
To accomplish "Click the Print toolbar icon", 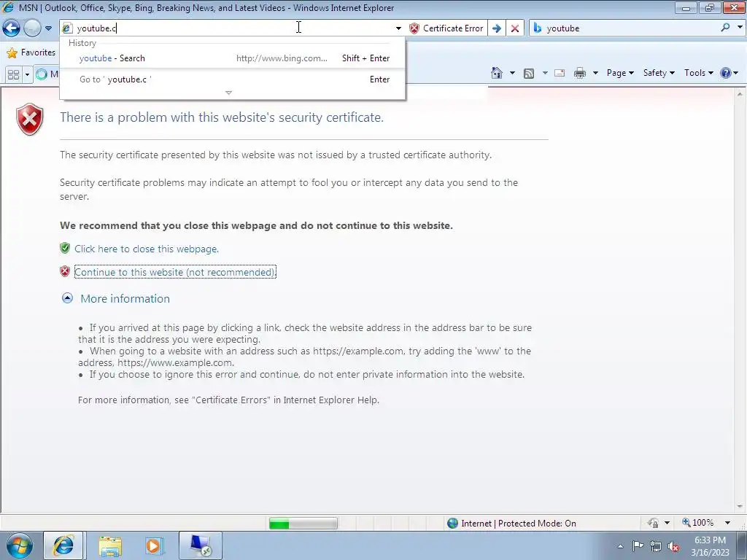I will click(580, 73).
